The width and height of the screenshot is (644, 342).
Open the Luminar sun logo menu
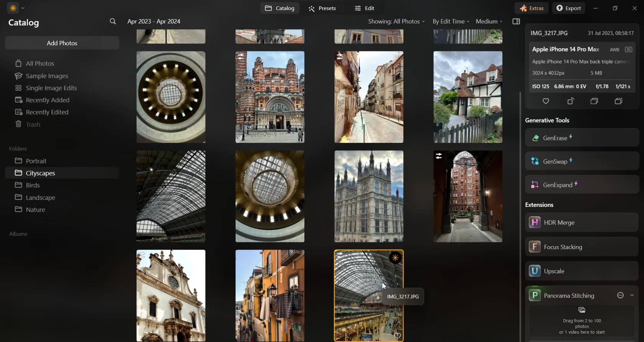13,8
